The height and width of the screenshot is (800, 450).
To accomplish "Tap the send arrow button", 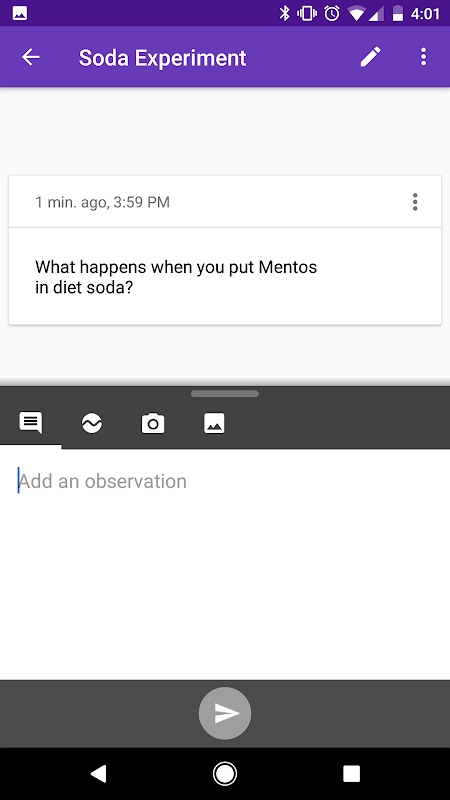I will pos(225,713).
